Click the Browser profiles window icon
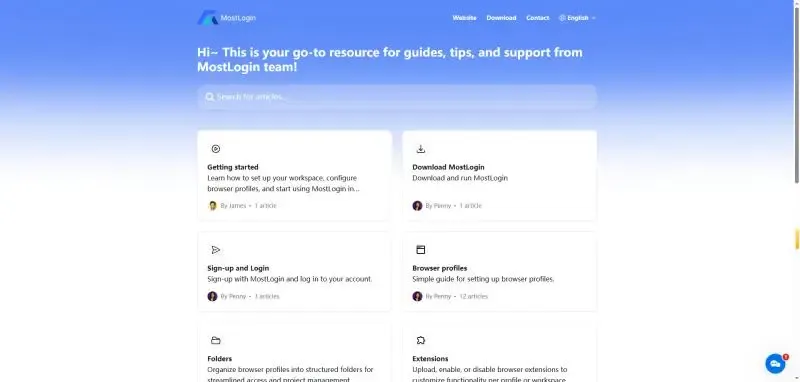Screen dimensions: 800x382 (421, 250)
